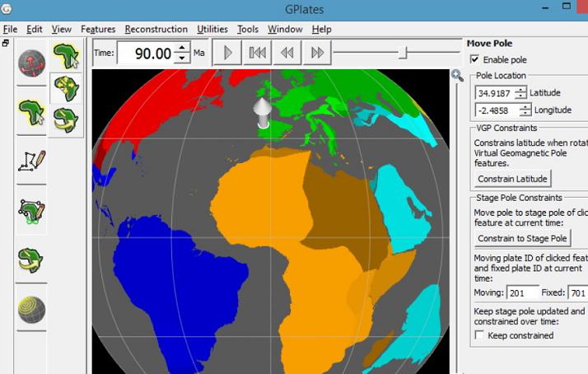588x374 pixels.
Task: Toggle the Keep constrained checkbox
Action: pyautogui.click(x=479, y=334)
